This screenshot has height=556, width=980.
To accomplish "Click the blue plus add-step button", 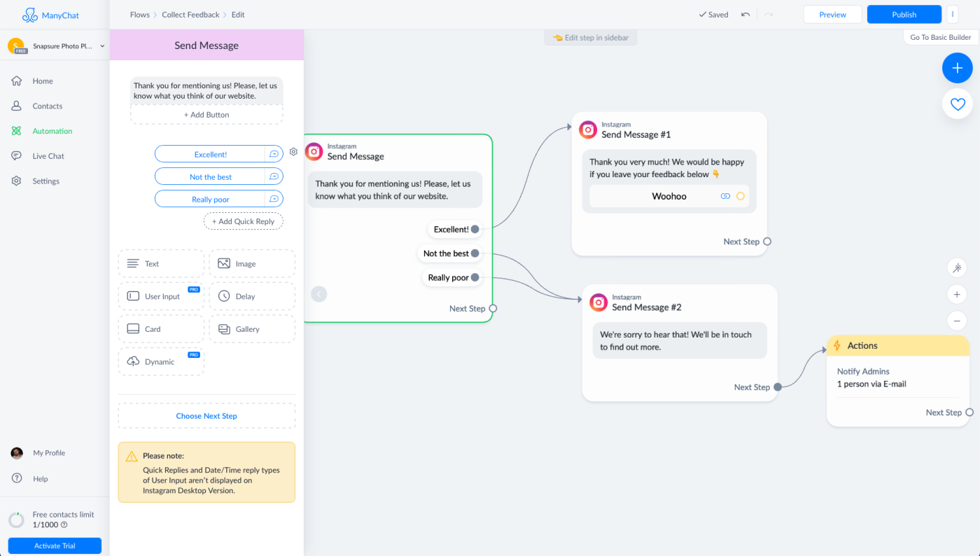I will (x=957, y=68).
